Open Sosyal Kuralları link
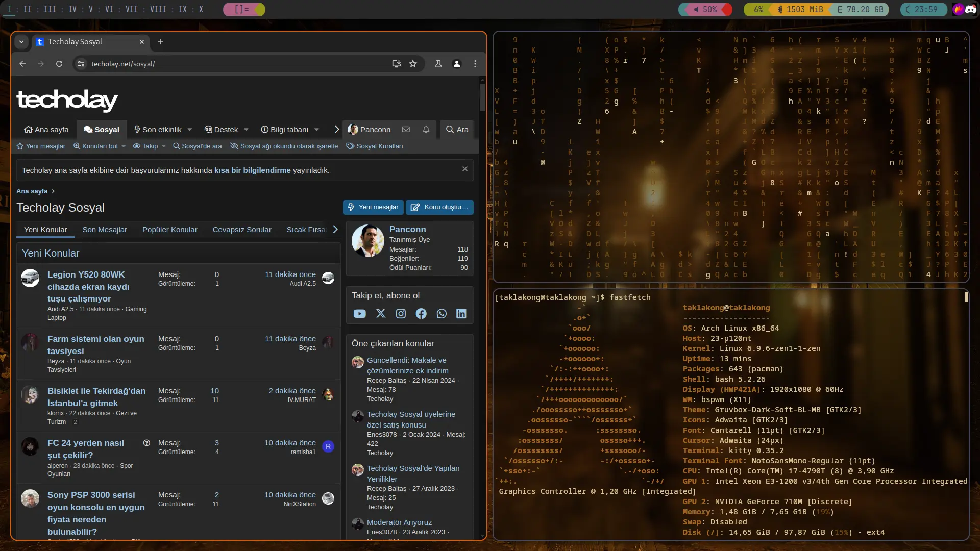980x551 pixels. coord(375,146)
